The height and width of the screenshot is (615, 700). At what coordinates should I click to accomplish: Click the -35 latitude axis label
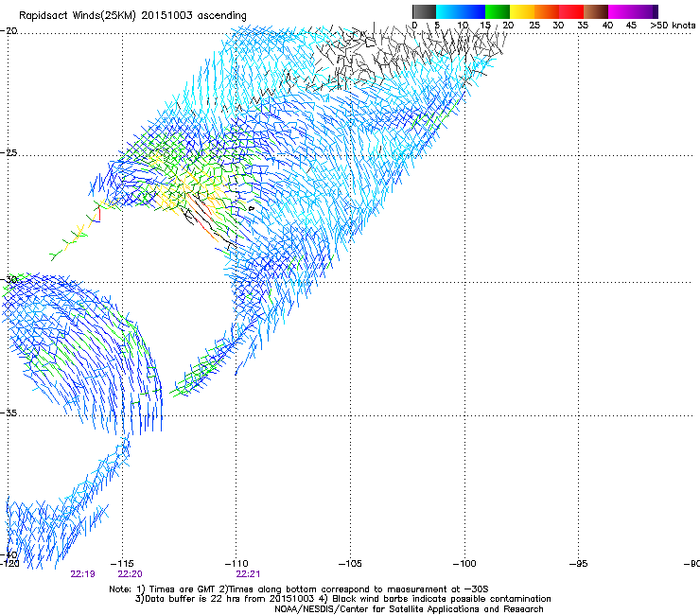(x=9, y=413)
